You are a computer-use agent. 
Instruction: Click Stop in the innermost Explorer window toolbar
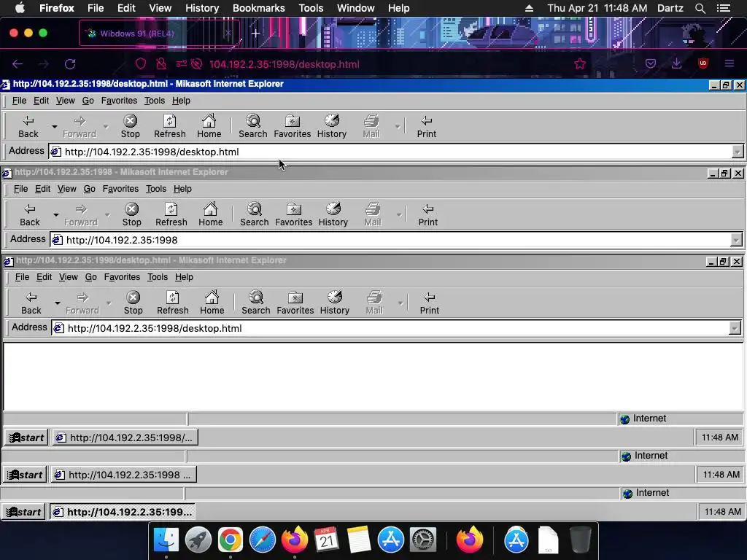(133, 303)
